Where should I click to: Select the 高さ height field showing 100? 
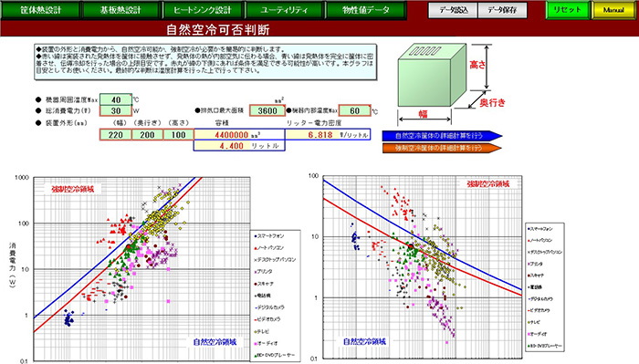179,135
